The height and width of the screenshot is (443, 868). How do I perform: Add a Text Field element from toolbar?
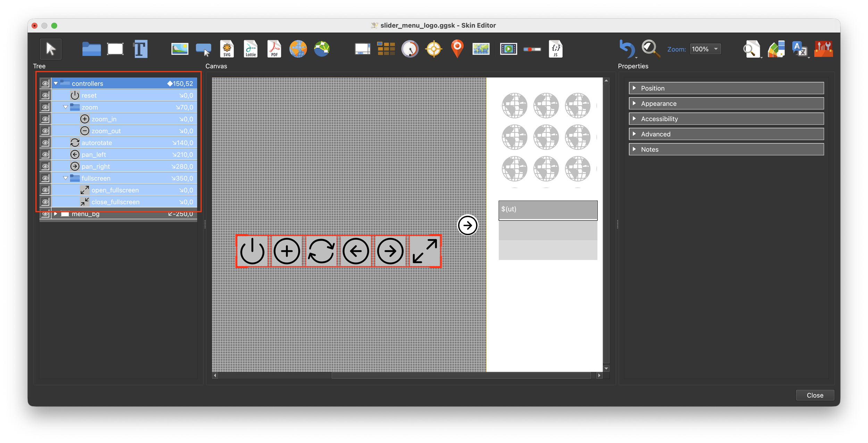click(141, 49)
